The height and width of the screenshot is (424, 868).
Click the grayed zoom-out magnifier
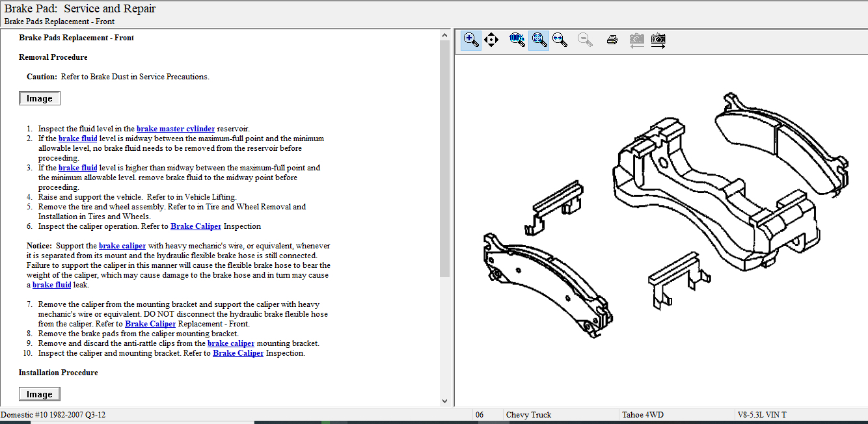[x=585, y=40]
